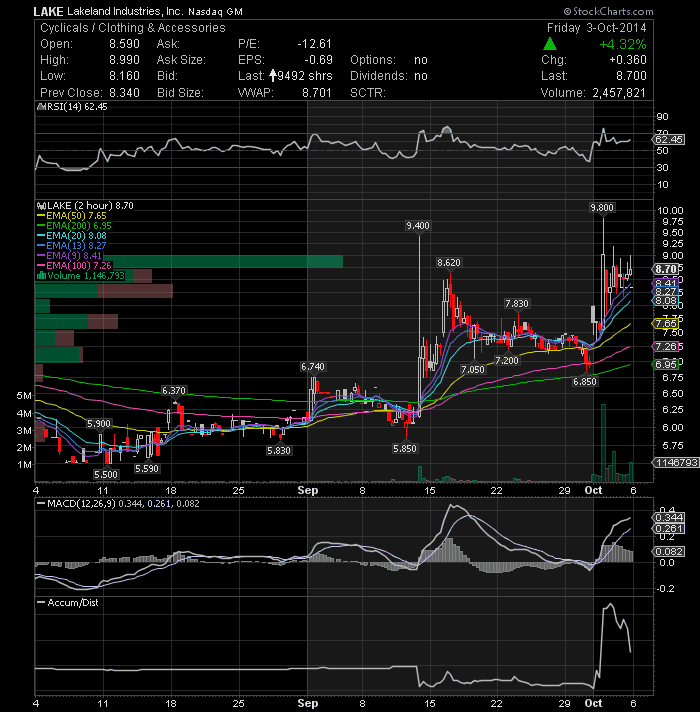
Task: Click the 5.900 price label
Action: click(99, 424)
